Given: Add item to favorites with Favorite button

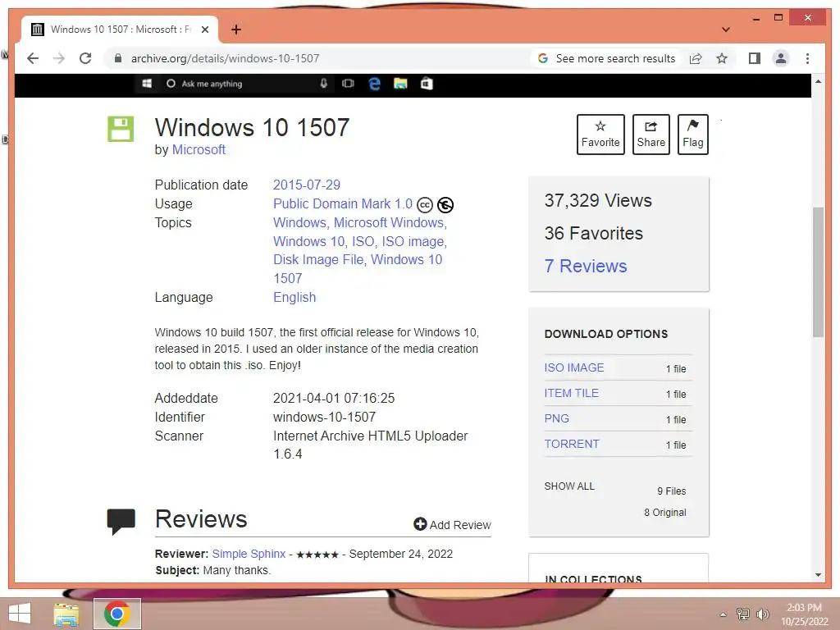Looking at the screenshot, I should [600, 135].
